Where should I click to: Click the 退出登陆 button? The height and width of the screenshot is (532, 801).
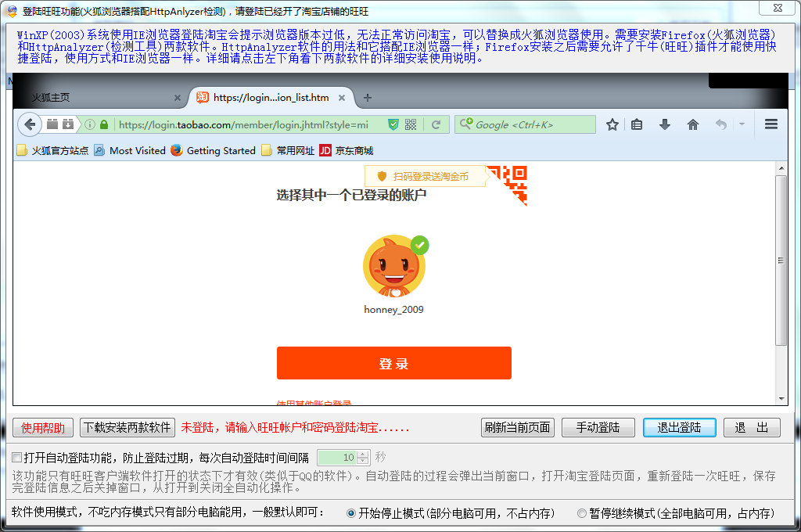coord(679,427)
